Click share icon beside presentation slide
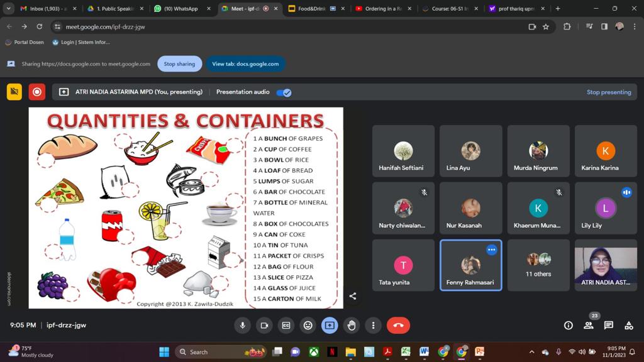Viewport: 644px width, 362px height. click(x=352, y=296)
